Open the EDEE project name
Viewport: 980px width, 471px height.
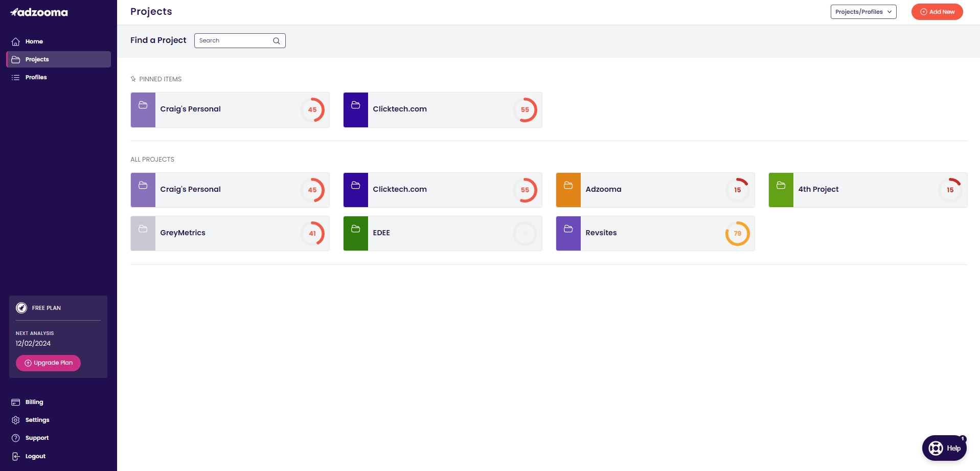click(381, 233)
